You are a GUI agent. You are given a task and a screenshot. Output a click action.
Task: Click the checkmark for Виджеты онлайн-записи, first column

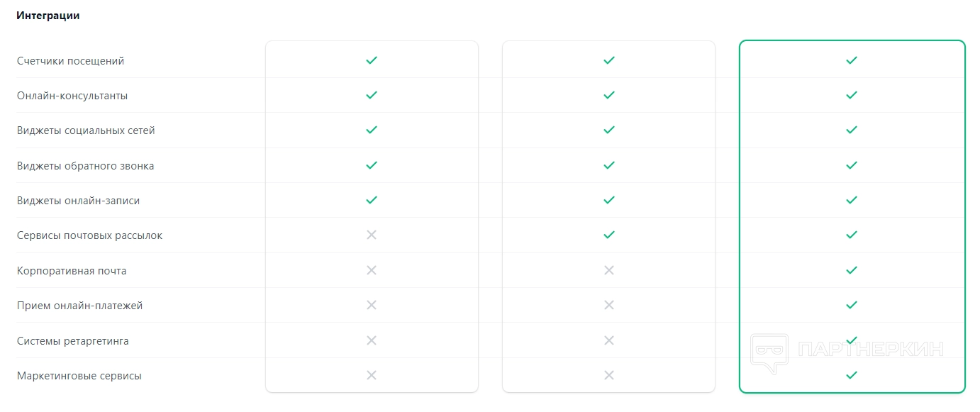pos(371,200)
